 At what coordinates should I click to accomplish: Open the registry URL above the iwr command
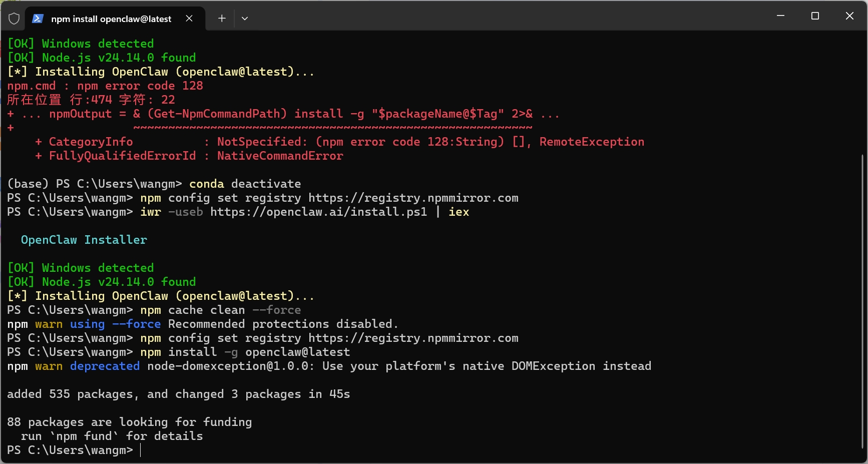click(x=413, y=198)
